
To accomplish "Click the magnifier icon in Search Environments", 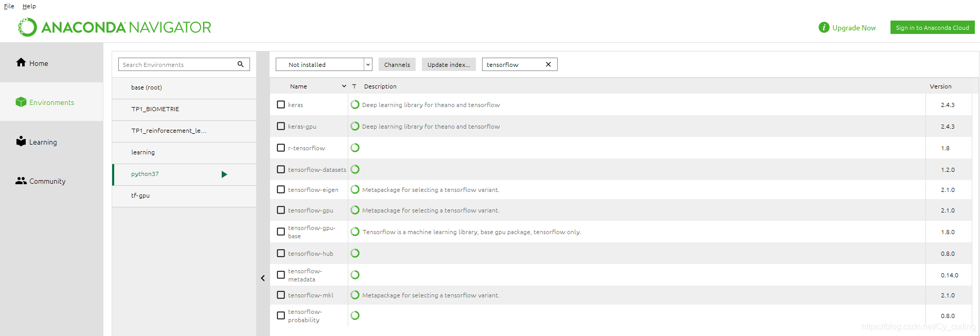I will [240, 64].
